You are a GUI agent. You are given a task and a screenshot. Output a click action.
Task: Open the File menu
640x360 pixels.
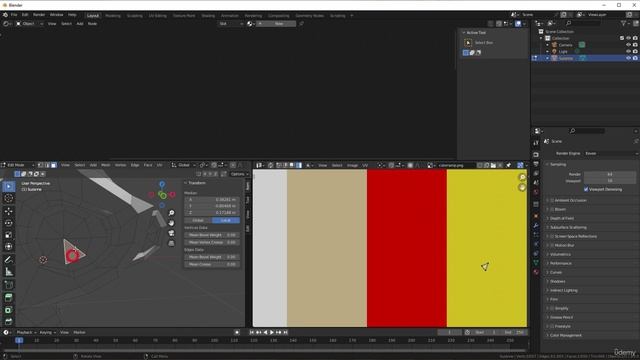14,15
